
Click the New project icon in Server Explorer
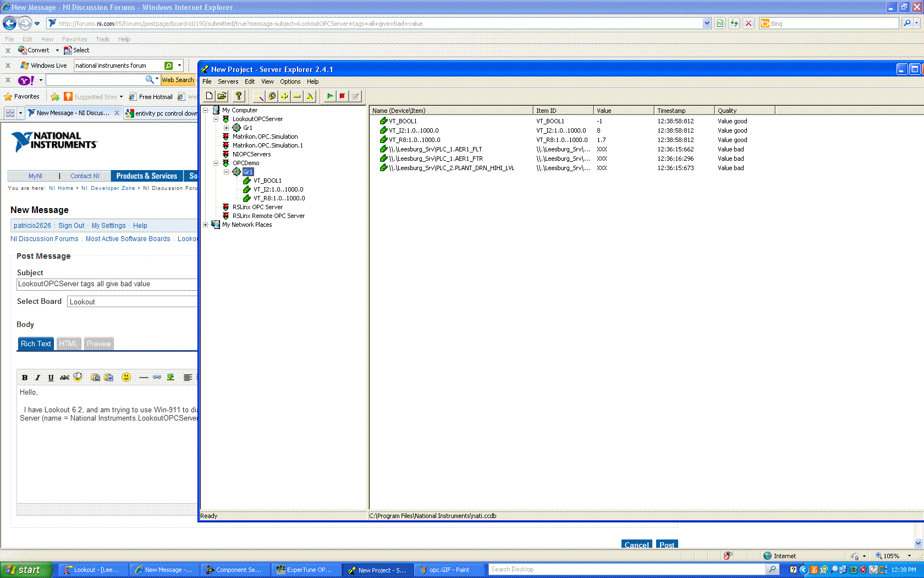pyautogui.click(x=209, y=96)
